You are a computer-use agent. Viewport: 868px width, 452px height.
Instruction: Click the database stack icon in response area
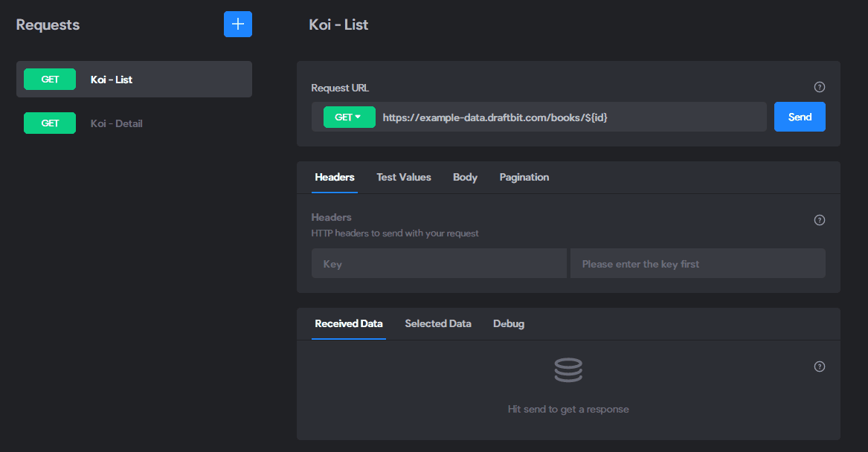pyautogui.click(x=568, y=370)
